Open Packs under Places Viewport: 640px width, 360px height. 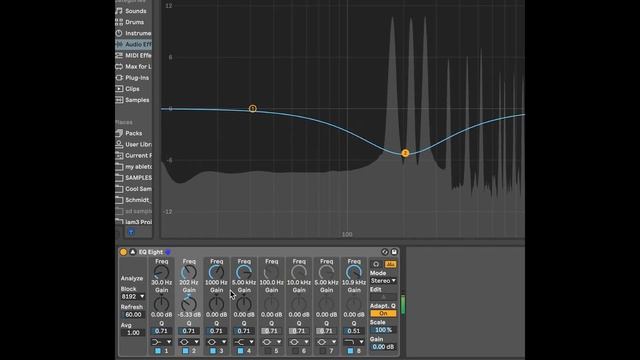coord(133,133)
